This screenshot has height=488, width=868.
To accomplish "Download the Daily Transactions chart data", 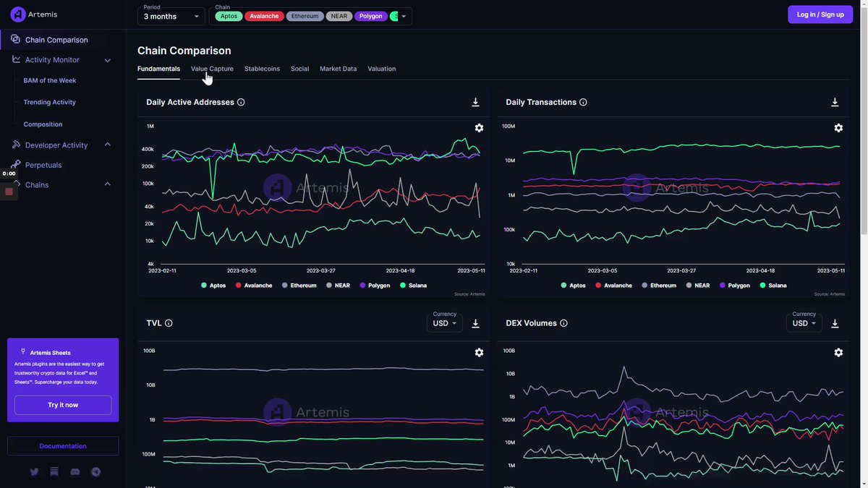I will (x=835, y=102).
